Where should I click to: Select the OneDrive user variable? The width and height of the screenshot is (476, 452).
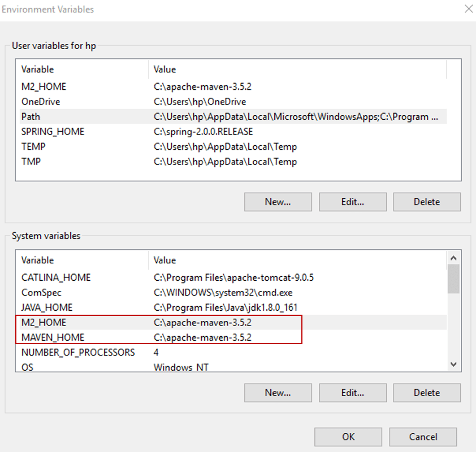(233, 102)
